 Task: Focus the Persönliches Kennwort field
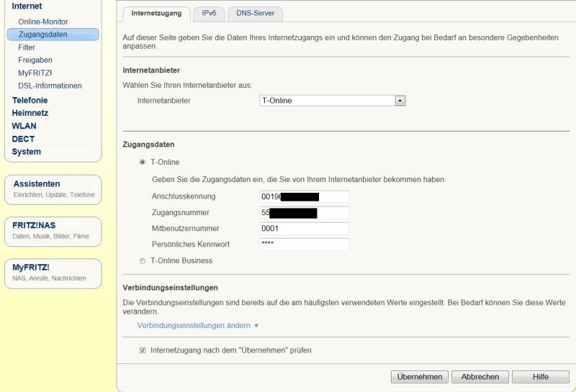coord(304,245)
